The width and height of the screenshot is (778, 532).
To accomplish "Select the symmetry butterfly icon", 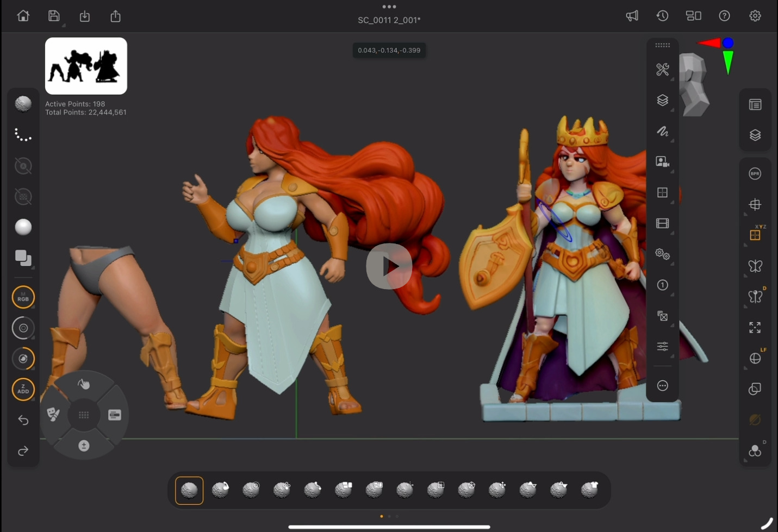I will (755, 266).
